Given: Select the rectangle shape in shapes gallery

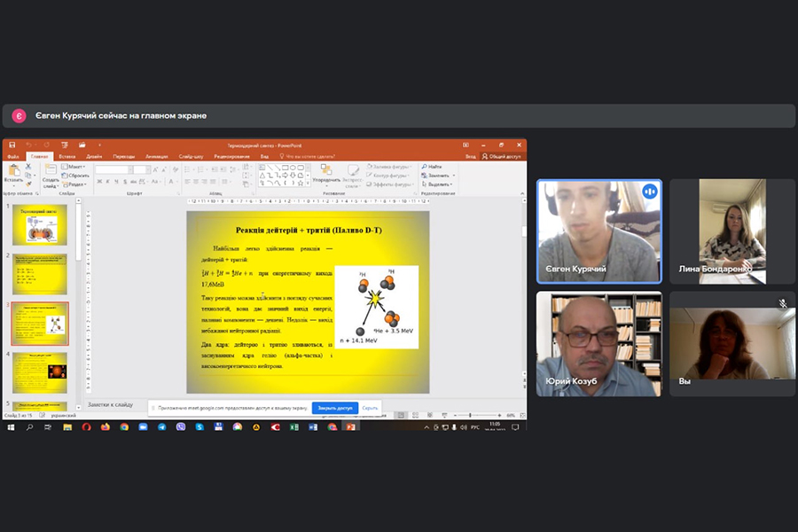Looking at the screenshot, I should 286,168.
